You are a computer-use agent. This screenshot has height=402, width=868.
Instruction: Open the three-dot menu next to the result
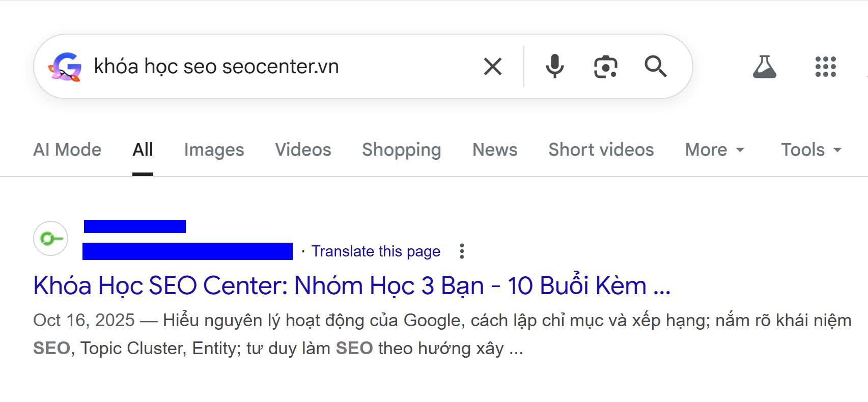462,251
